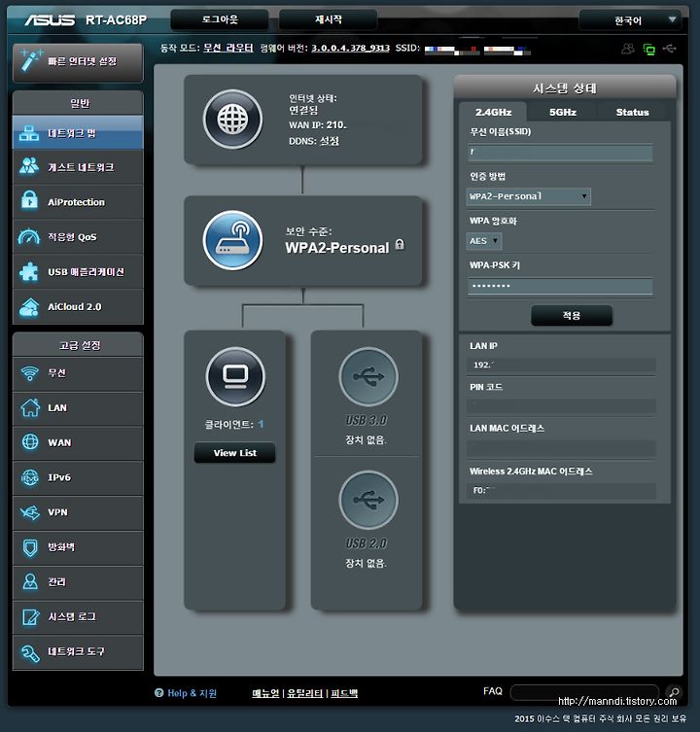
Task: Open the system log notepad icon
Action: [x=30, y=616]
